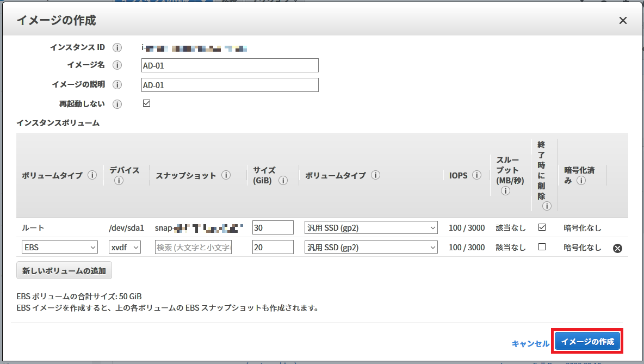644x364 pixels.
Task: Click the blue イメージの作成 button
Action: [x=587, y=342]
